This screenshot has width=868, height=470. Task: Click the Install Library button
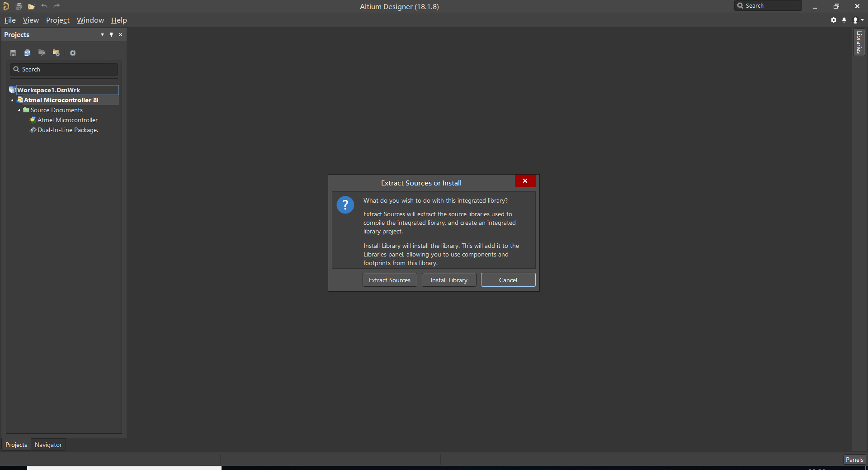[449, 280]
